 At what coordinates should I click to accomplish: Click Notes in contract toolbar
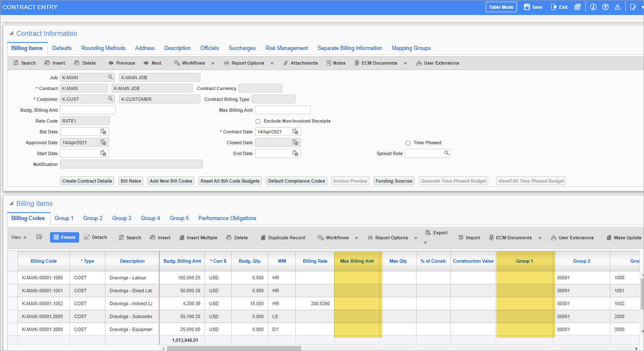coord(336,63)
